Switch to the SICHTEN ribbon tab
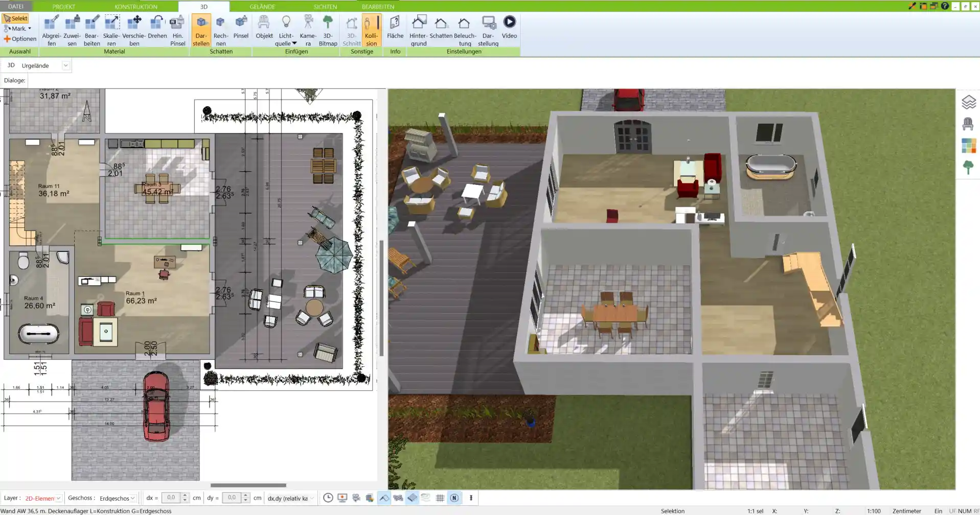The width and height of the screenshot is (980, 515). [x=325, y=7]
